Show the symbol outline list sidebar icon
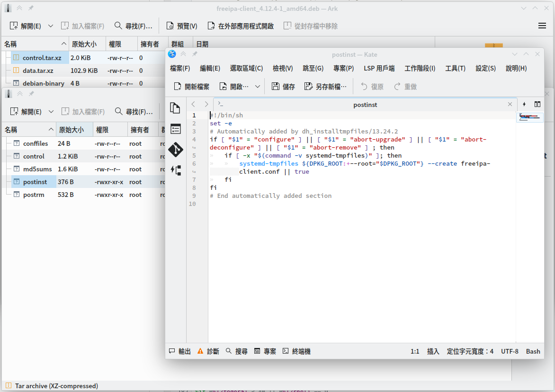This screenshot has width=555, height=392. (176, 129)
